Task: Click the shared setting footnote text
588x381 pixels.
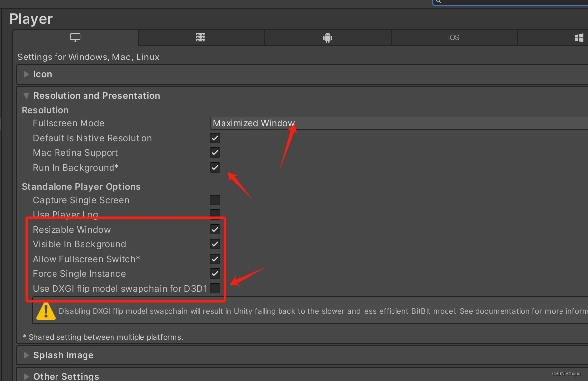Action: 103,337
